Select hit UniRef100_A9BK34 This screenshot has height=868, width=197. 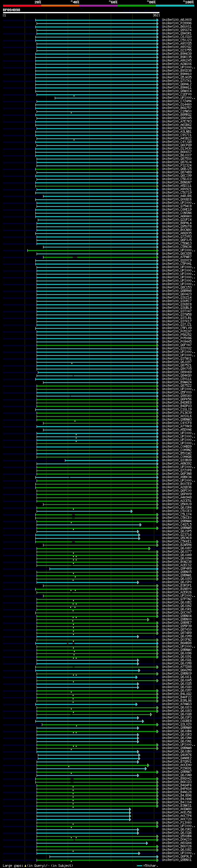[177, 477]
